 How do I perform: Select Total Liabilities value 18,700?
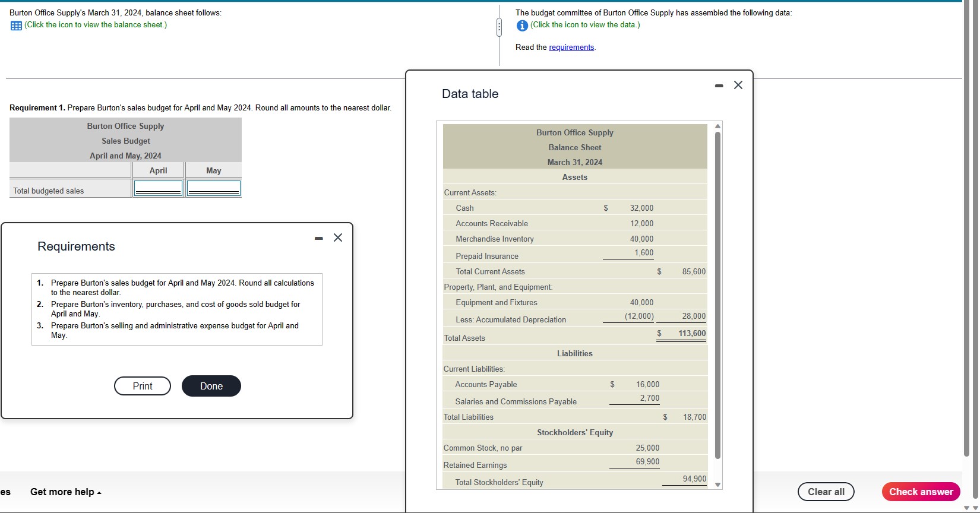pyautogui.click(x=695, y=417)
